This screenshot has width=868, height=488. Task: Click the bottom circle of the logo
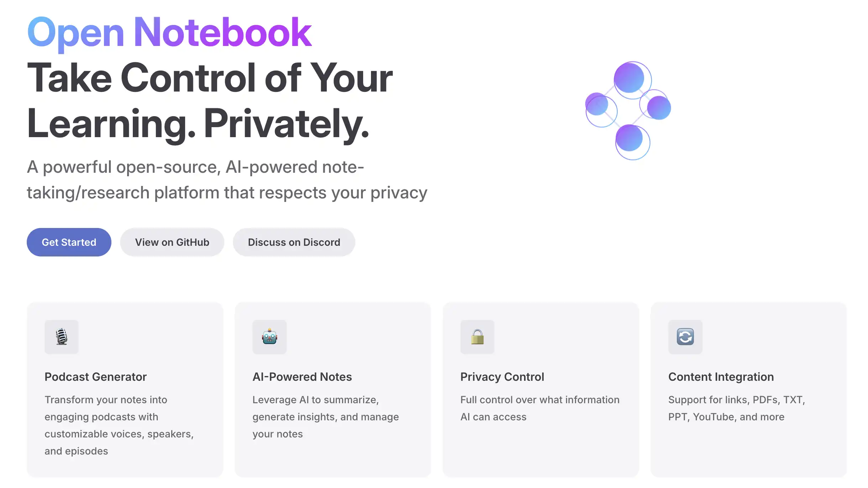630,139
